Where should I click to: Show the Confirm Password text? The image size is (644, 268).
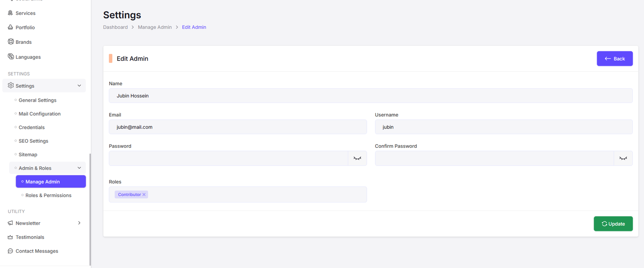[623, 158]
